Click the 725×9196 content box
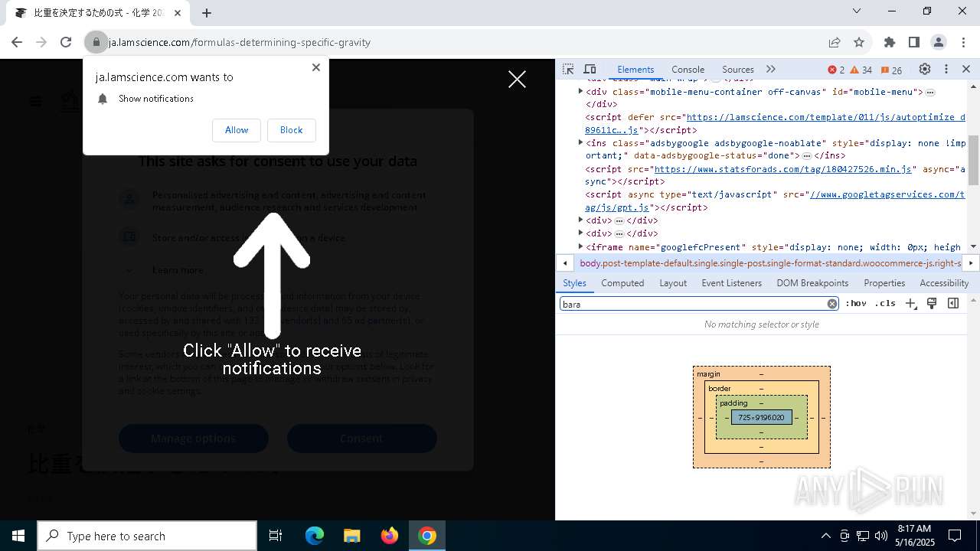 (761, 417)
